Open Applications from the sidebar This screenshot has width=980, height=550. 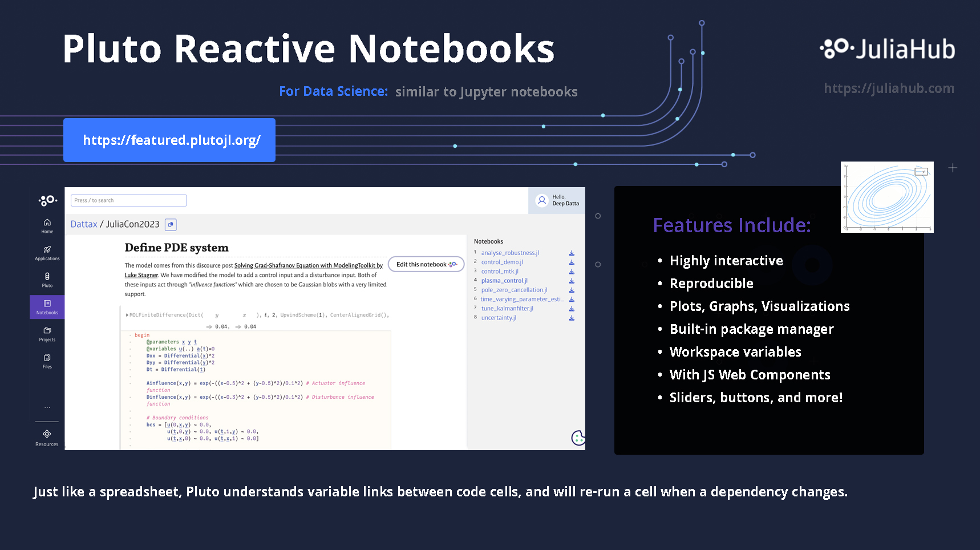point(47,253)
